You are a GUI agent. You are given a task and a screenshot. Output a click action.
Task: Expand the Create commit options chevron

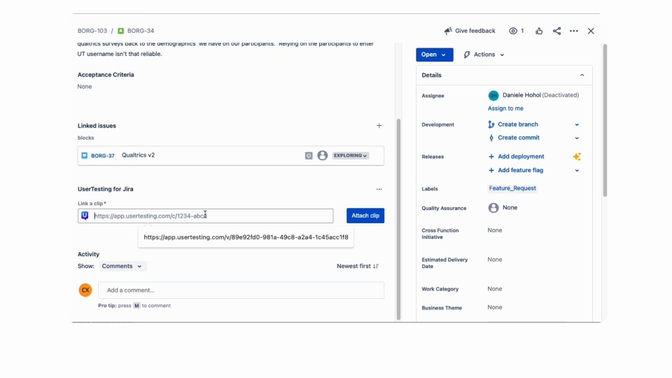click(577, 138)
